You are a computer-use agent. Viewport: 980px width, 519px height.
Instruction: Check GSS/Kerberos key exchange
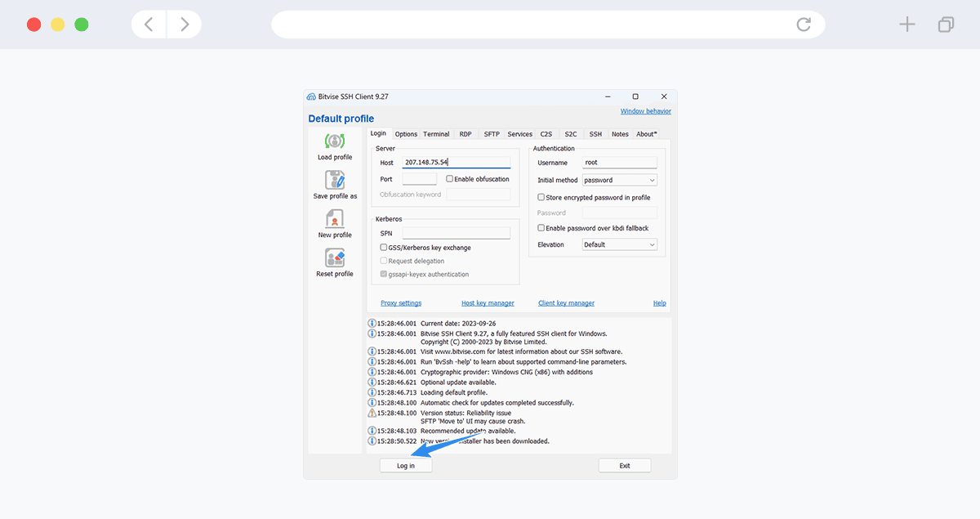(384, 248)
